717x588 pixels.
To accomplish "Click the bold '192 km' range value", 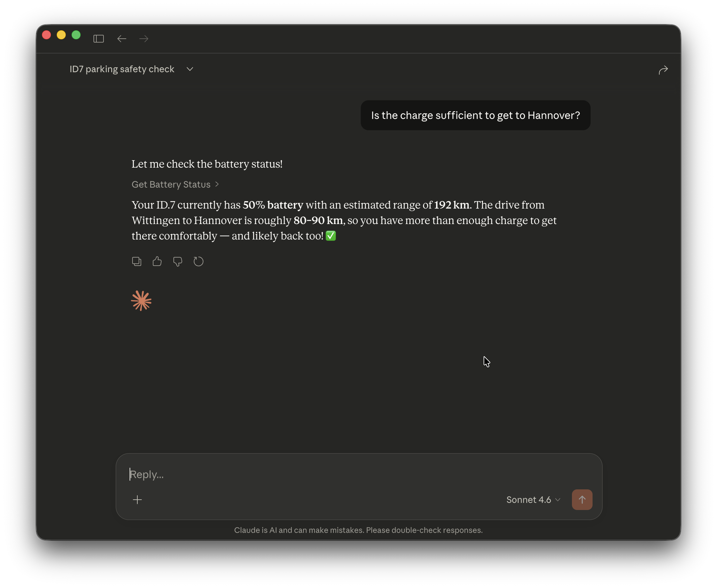I will coord(451,205).
